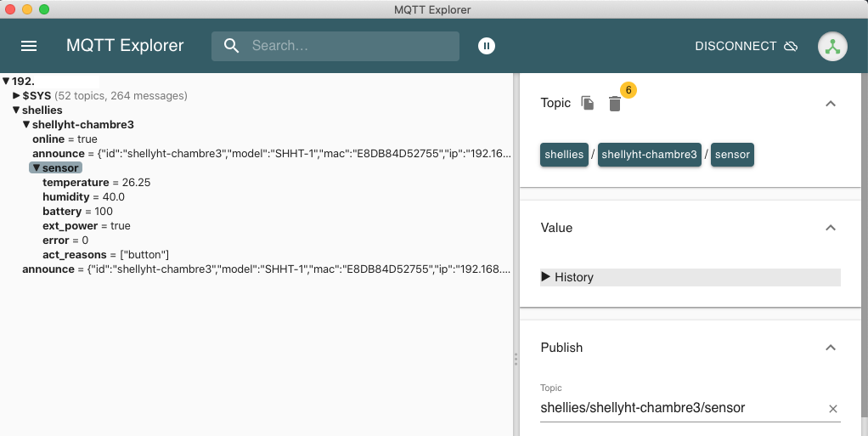Screen dimensions: 868x436
Task: Delete topic with trash icon
Action: click(615, 104)
